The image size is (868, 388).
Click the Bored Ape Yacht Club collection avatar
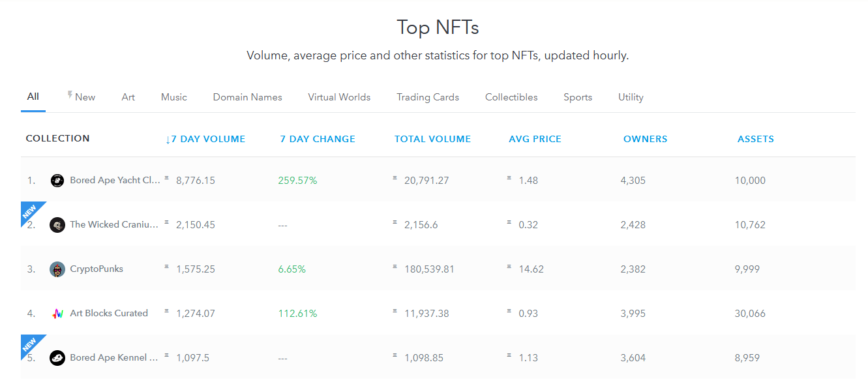57,181
